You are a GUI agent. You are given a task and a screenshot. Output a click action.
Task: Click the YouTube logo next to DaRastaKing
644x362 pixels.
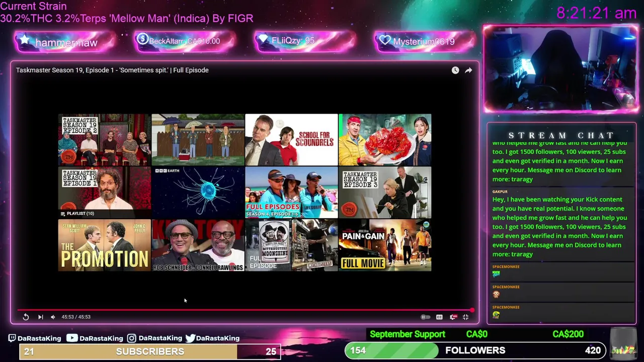click(72, 338)
